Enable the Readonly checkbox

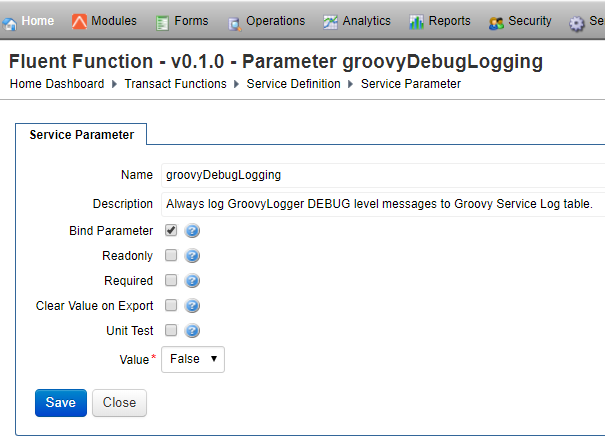(171, 255)
